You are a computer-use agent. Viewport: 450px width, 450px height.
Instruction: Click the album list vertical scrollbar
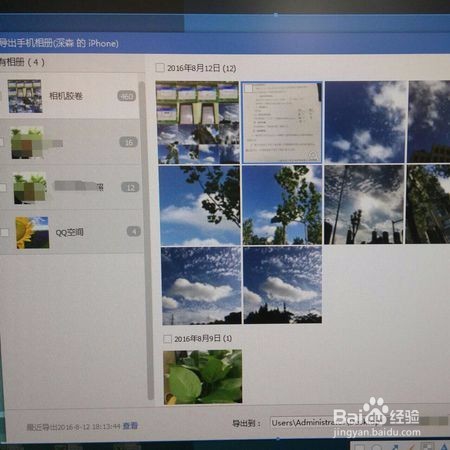point(146,240)
